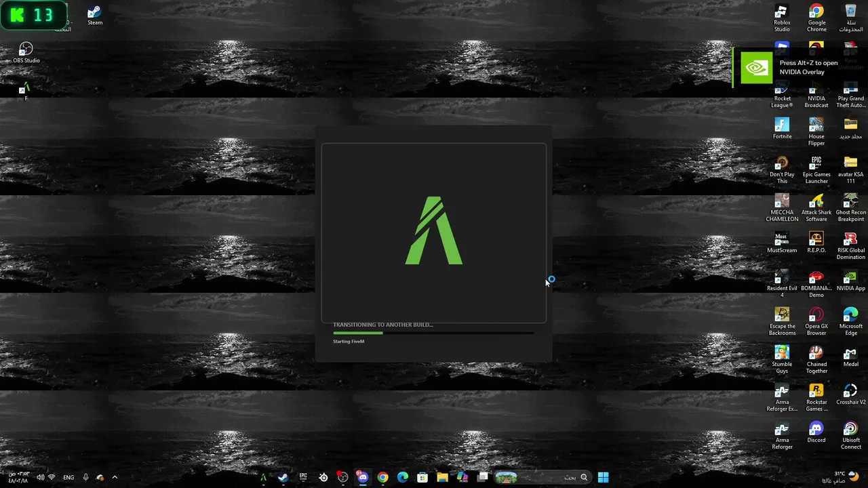Open Epic Games Launcher from the taskbar

pyautogui.click(x=303, y=477)
